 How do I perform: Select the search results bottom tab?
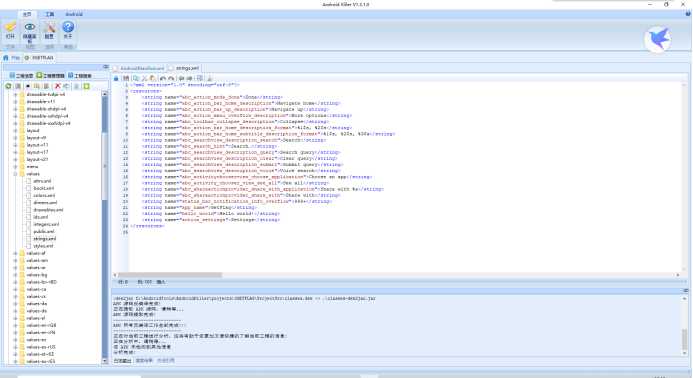(x=144, y=361)
